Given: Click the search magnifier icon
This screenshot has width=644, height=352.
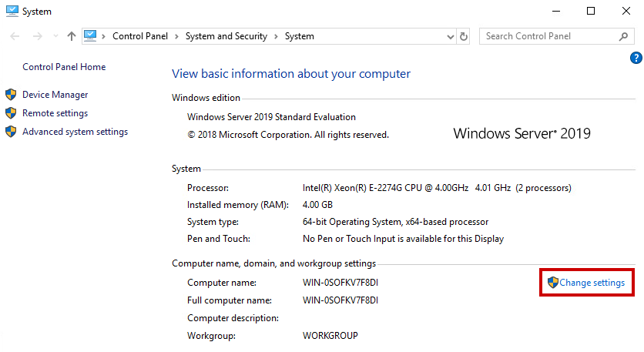Looking at the screenshot, I should tap(623, 36).
